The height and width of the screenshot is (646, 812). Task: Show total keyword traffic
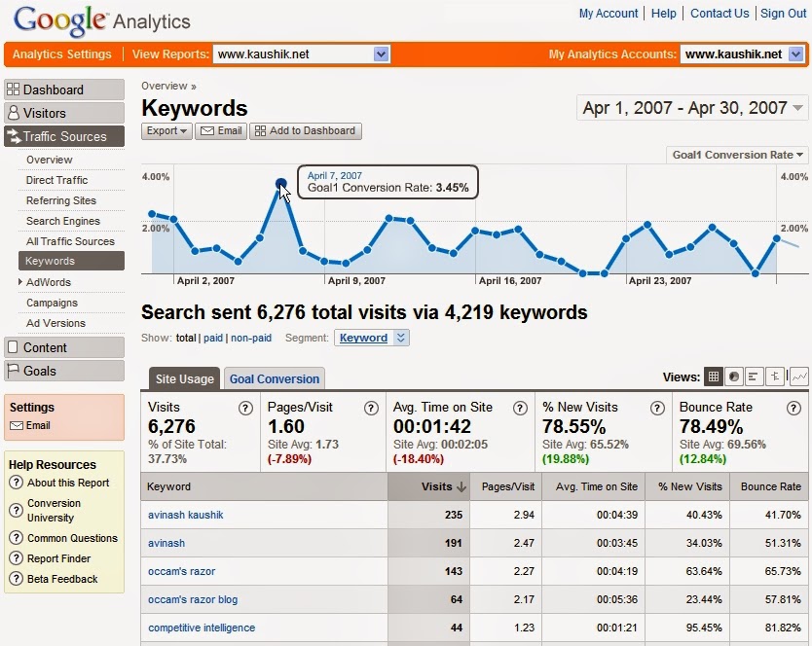(x=186, y=338)
